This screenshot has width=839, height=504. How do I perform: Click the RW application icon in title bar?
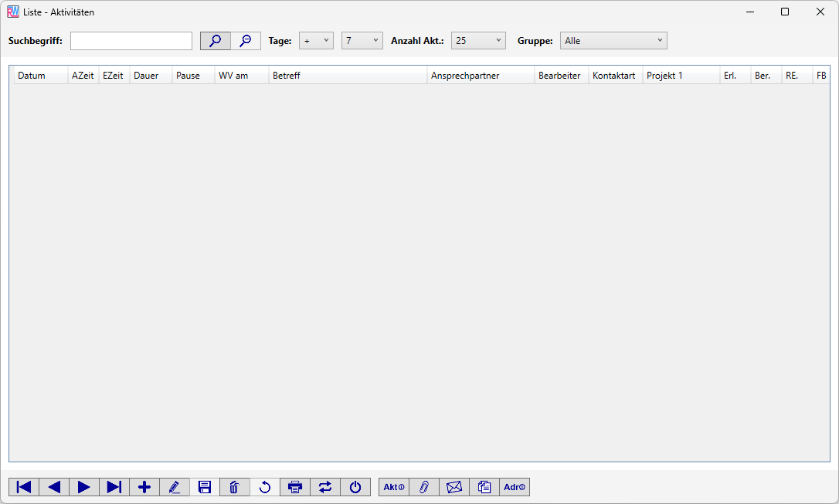[13, 12]
